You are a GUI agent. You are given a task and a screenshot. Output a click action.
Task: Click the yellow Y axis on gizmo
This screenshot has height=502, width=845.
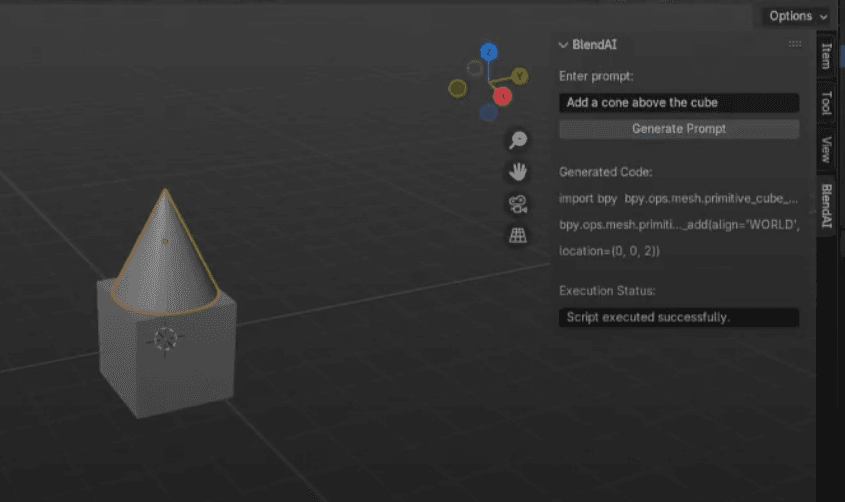520,76
